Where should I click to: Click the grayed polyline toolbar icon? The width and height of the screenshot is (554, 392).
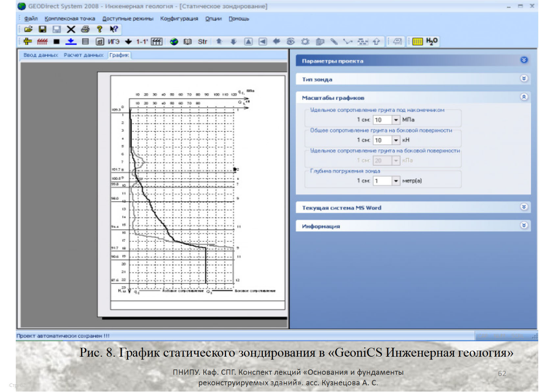click(x=348, y=42)
